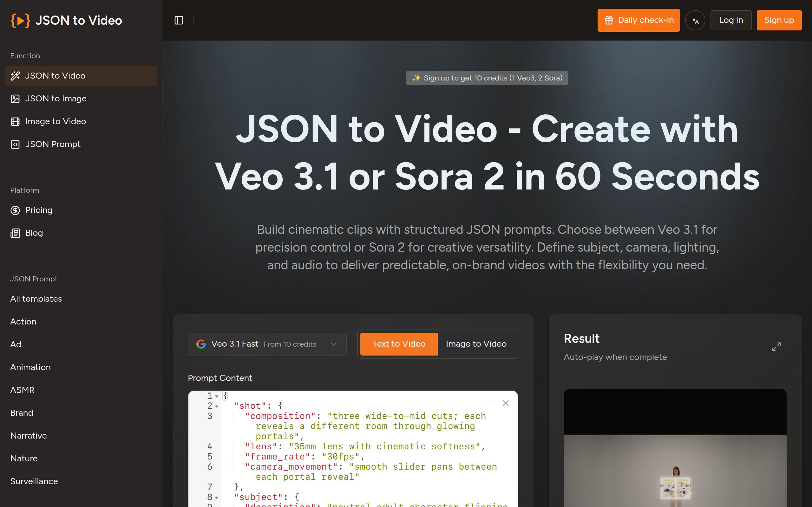Open the Blog page
The width and height of the screenshot is (812, 507).
coord(34,233)
